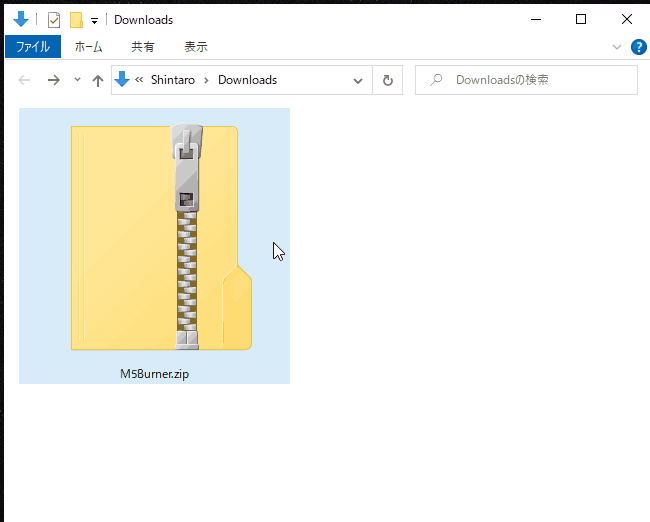
Task: Open Help via the blue question mark
Action: click(639, 47)
